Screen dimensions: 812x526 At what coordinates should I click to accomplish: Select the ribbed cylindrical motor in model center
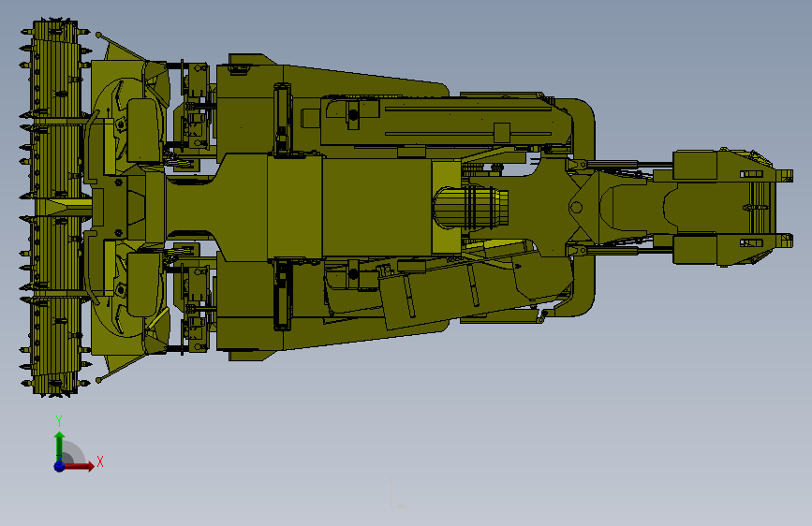(470, 208)
